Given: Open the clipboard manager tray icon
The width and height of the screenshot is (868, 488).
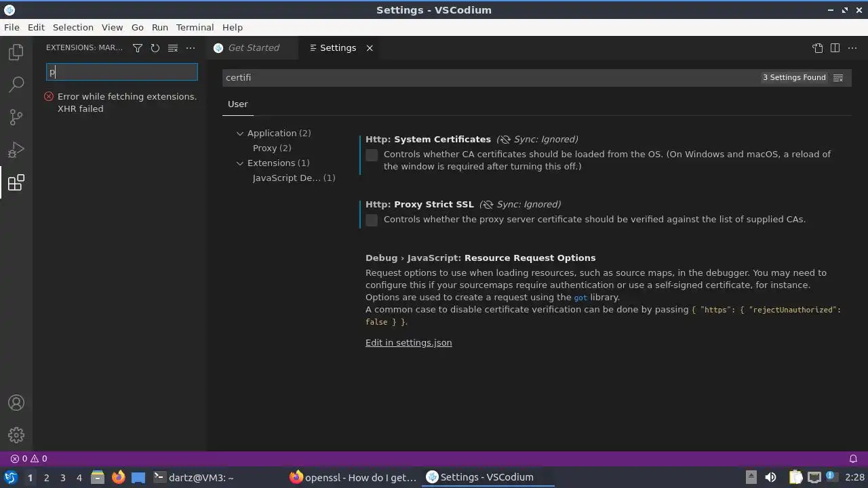Looking at the screenshot, I should pyautogui.click(x=795, y=477).
